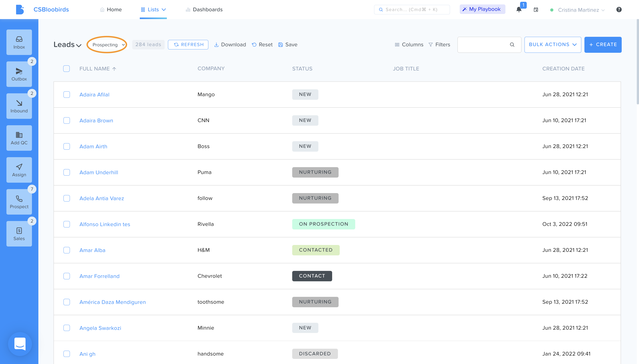Open My Playbook
Image resolution: width=639 pixels, height=364 pixels.
[x=482, y=9]
